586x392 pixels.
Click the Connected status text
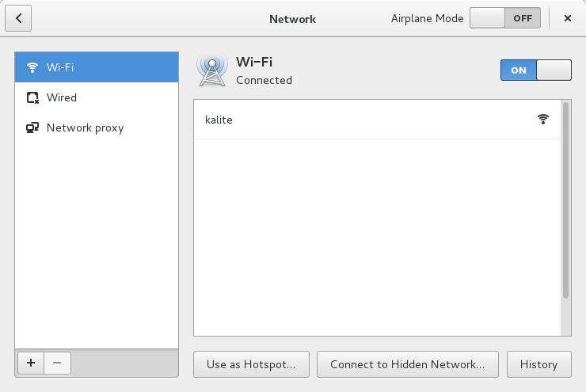pyautogui.click(x=264, y=80)
